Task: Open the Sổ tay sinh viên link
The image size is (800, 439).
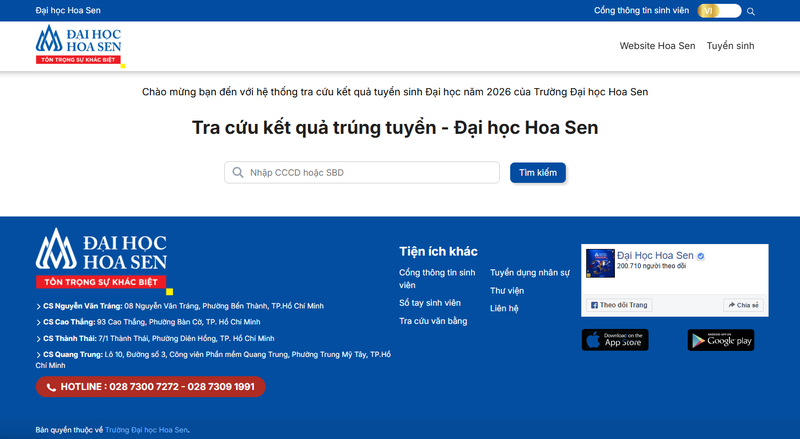Action: 430,303
